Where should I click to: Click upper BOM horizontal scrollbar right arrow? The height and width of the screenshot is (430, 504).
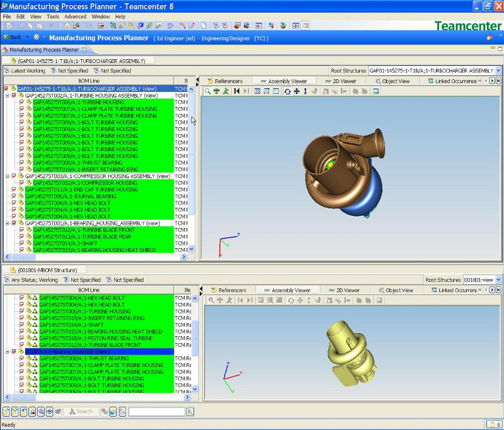tap(184, 257)
